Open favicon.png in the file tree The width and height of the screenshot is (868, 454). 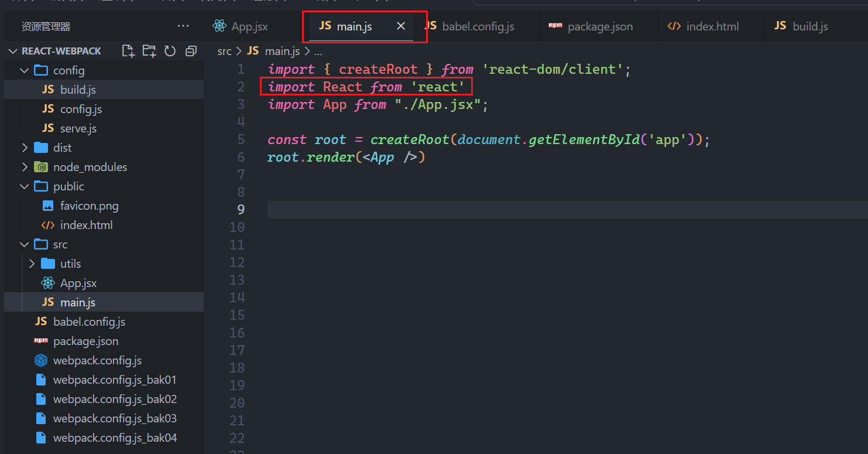point(104,206)
